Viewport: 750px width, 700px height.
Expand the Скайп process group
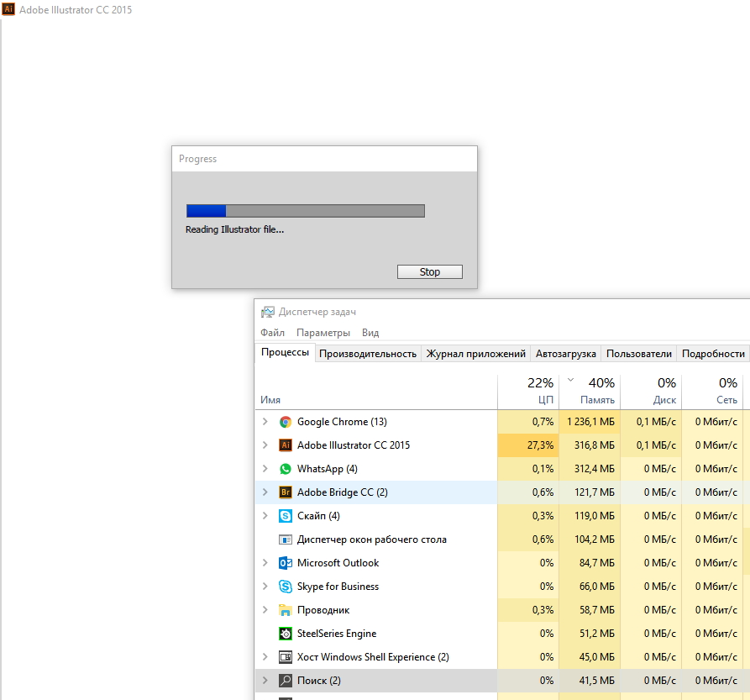coord(265,516)
